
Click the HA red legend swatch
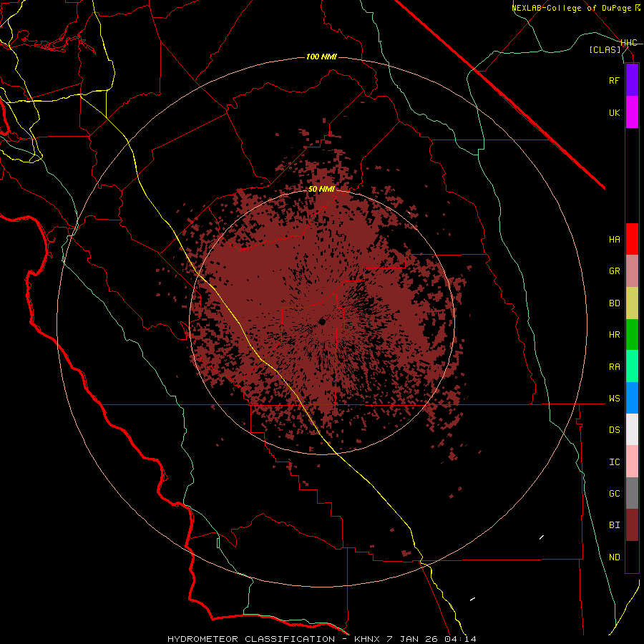tap(632, 239)
